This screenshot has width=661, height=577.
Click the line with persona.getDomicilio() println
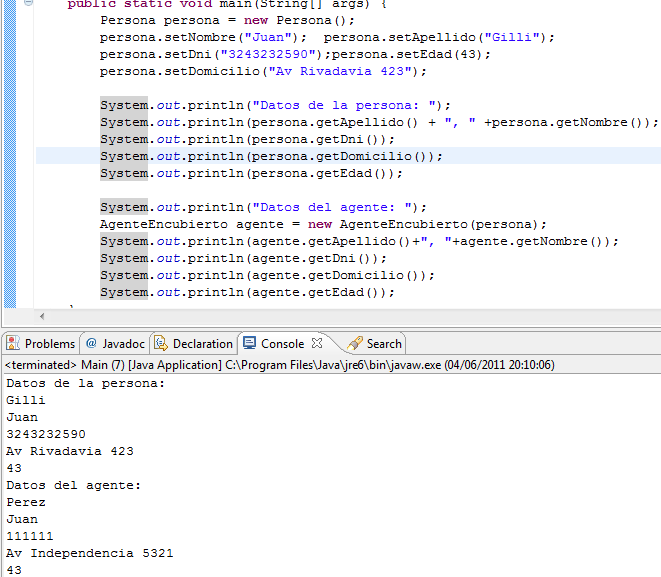point(271,156)
